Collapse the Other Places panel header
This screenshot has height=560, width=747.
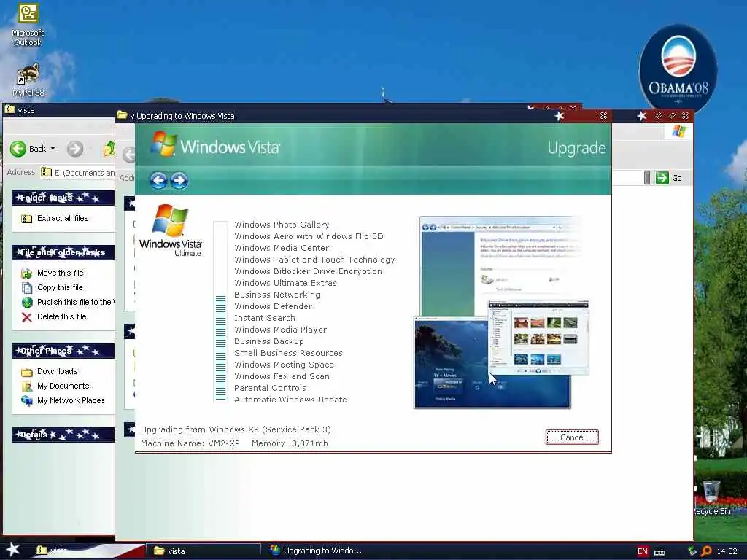click(x=63, y=351)
